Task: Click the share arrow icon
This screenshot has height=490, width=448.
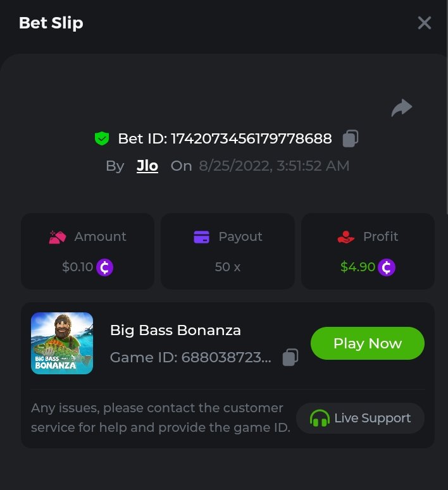Action: pos(401,108)
